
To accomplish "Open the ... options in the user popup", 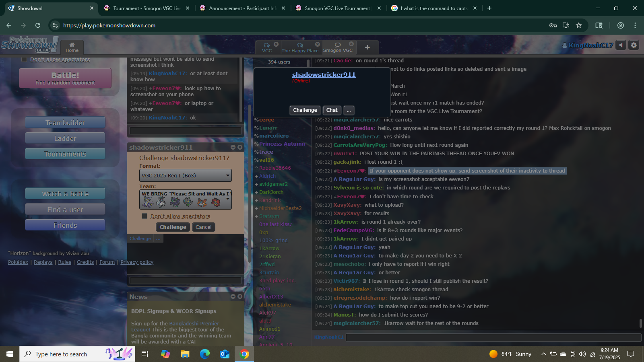I will coord(349,110).
